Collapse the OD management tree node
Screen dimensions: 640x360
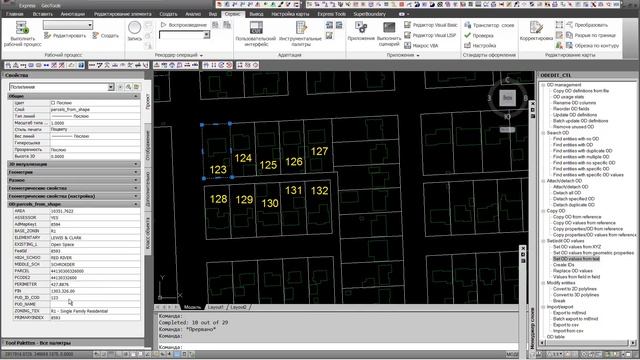[543, 85]
